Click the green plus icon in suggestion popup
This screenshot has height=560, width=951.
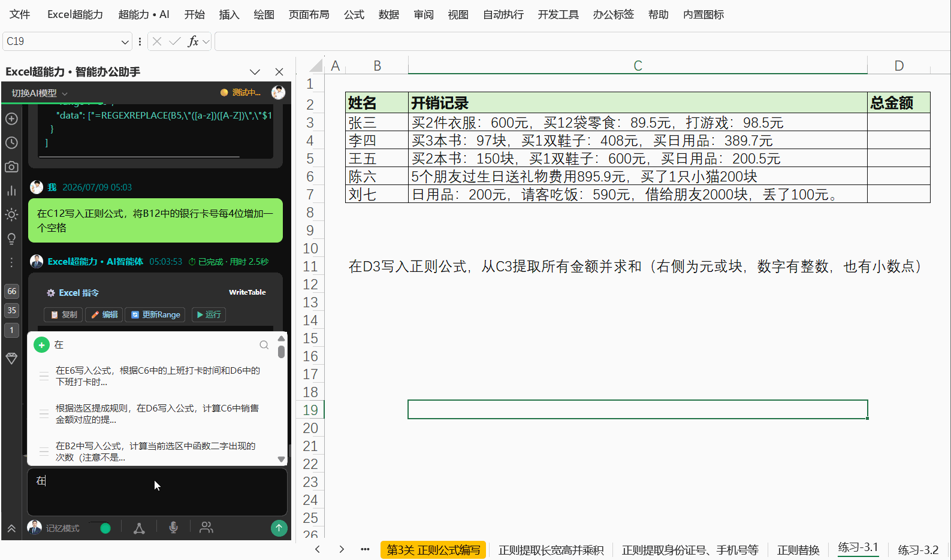click(x=41, y=345)
